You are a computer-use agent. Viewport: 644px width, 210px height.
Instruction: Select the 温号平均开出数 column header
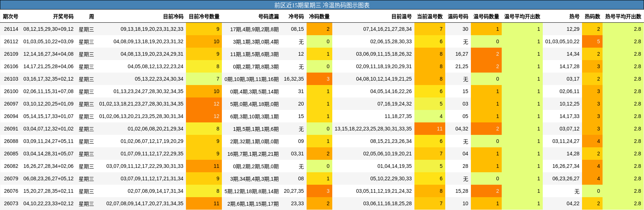pos(522,16)
